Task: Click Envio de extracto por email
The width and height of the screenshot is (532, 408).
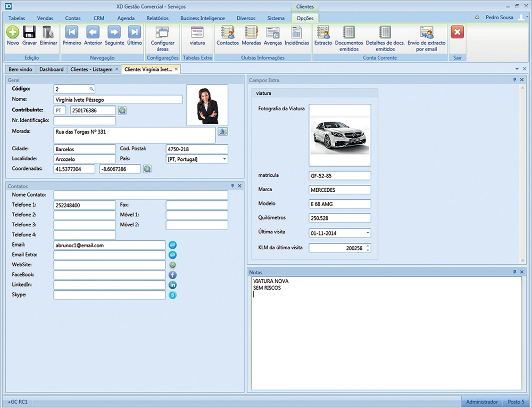Action: click(426, 32)
